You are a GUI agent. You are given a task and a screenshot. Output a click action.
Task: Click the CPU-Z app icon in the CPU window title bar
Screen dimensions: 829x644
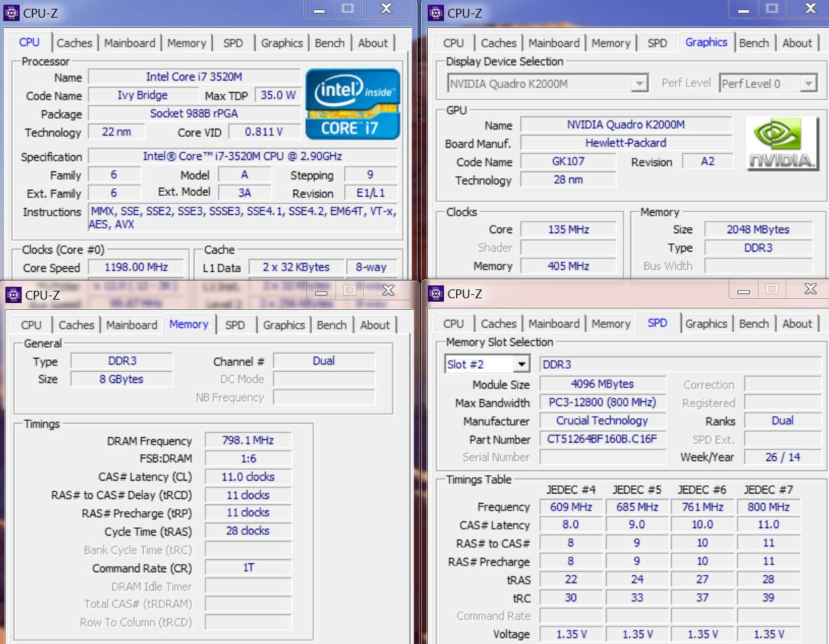coord(12,12)
